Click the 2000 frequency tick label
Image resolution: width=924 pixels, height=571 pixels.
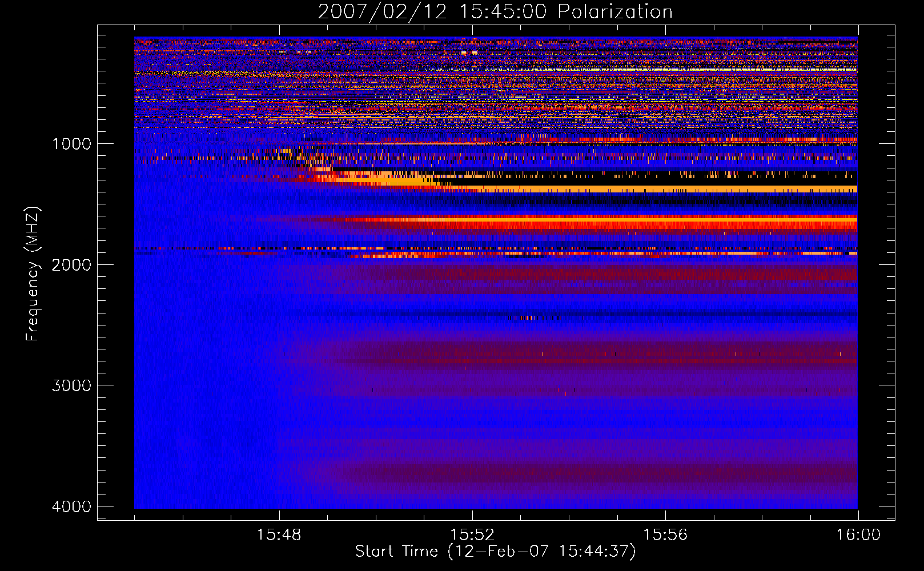(x=71, y=264)
